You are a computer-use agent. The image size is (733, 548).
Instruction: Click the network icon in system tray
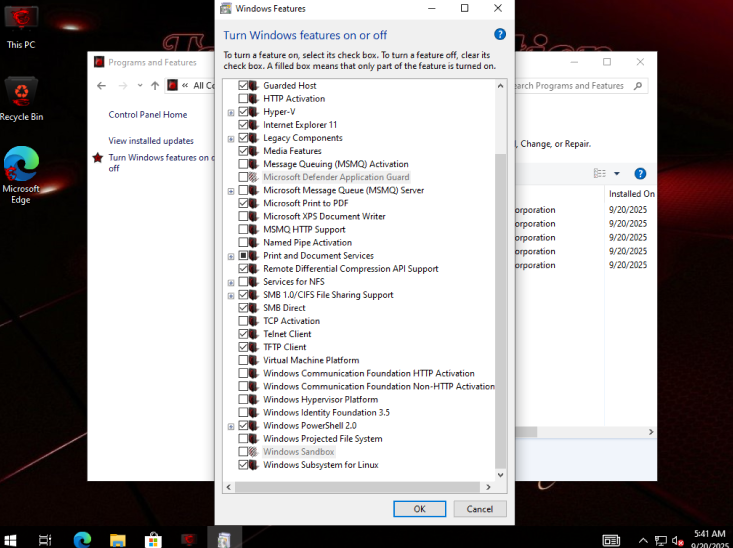[661, 541]
